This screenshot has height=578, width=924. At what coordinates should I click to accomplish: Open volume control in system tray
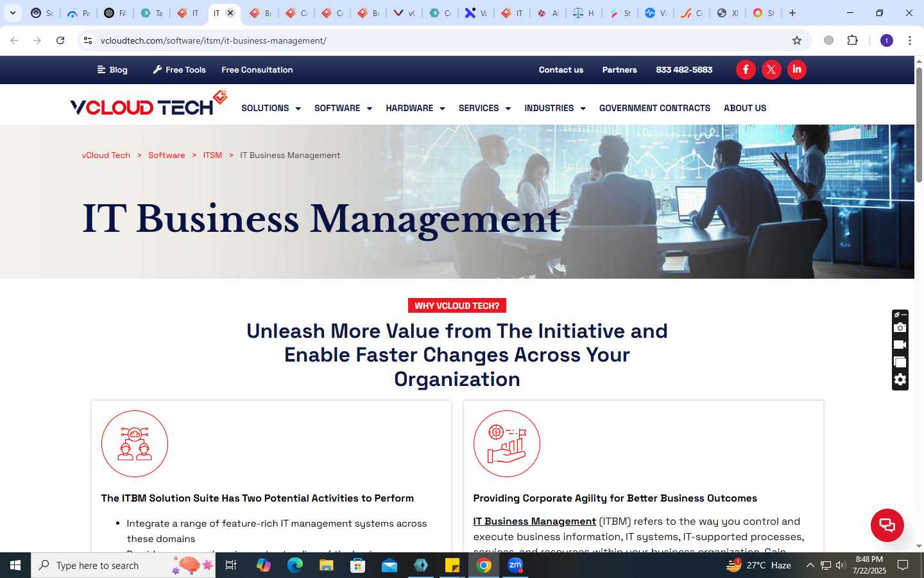tap(841, 565)
